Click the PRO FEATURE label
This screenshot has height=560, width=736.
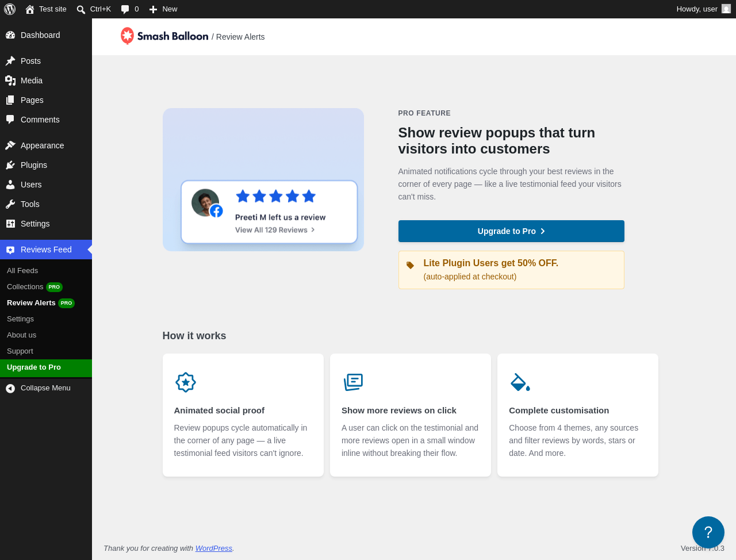(424, 113)
